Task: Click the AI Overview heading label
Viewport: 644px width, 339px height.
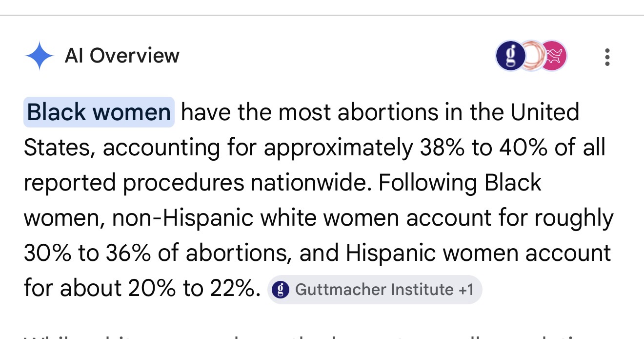Action: [x=122, y=56]
